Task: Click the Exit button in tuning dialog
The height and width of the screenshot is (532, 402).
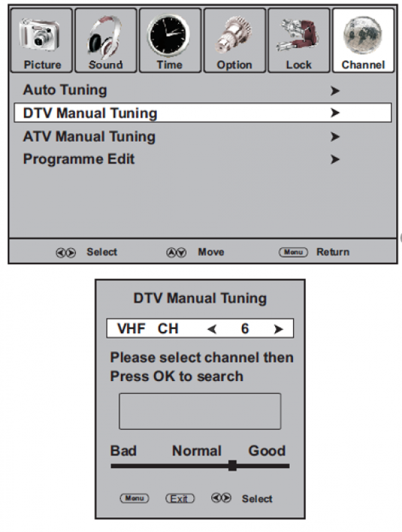Action: click(x=179, y=498)
